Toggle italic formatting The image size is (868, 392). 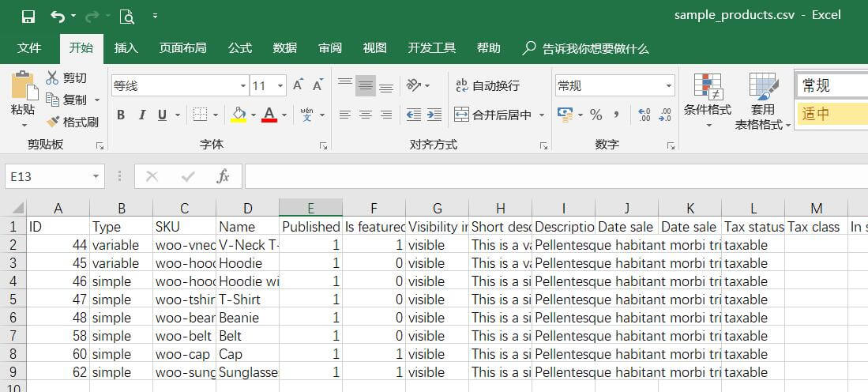[x=142, y=115]
